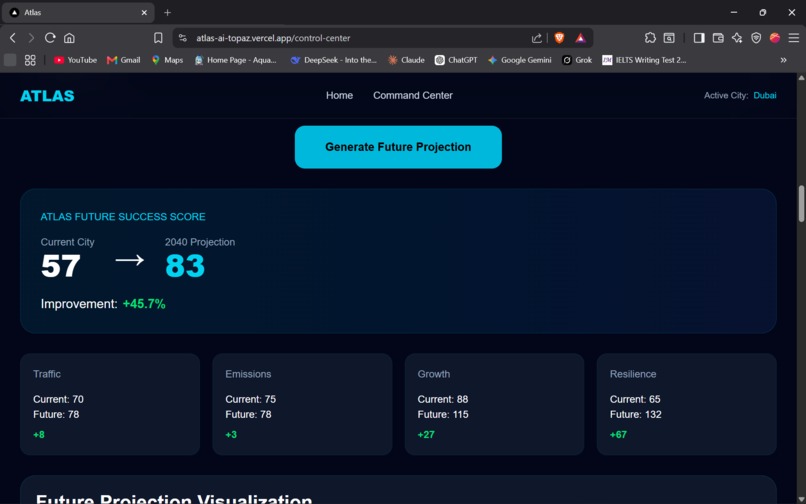Viewport: 806px width, 504px height.
Task: Go to Home in the site navigation
Action: 339,95
